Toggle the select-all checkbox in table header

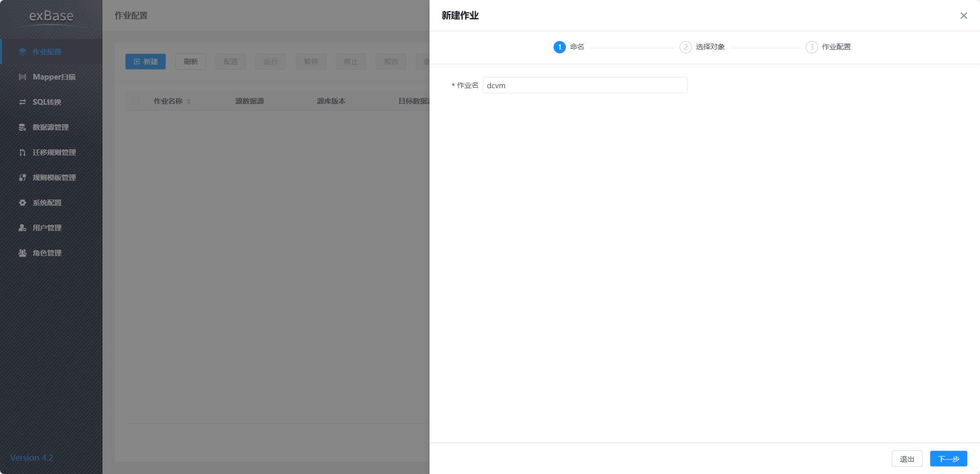(x=135, y=101)
